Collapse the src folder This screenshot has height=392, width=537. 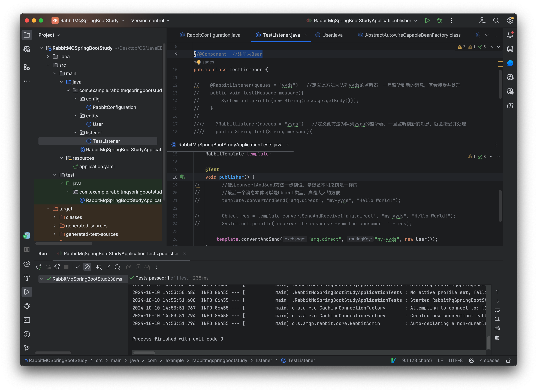coord(48,65)
